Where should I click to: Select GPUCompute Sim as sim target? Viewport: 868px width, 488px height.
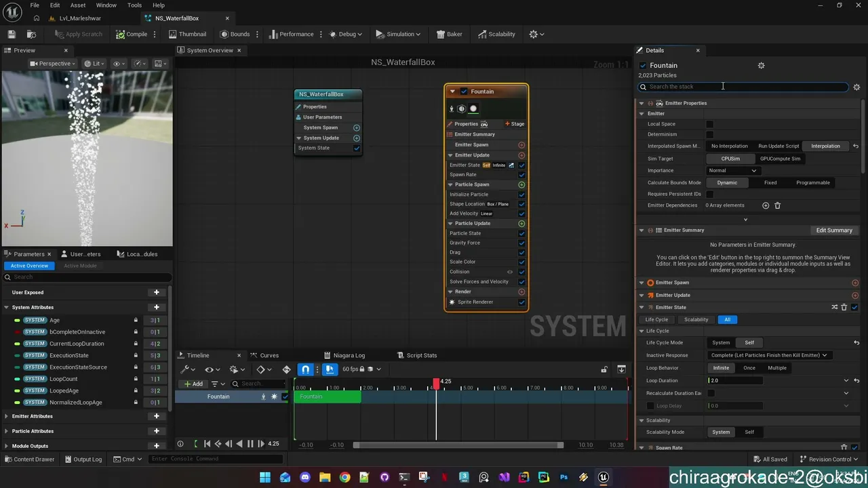tap(780, 159)
